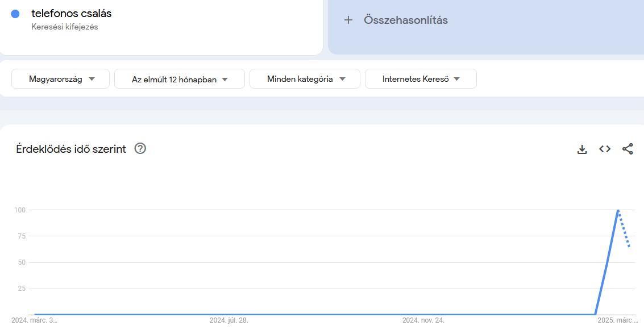The width and height of the screenshot is (644, 334).
Task: Click the Összehasonlítás comparison field
Action: click(x=405, y=20)
